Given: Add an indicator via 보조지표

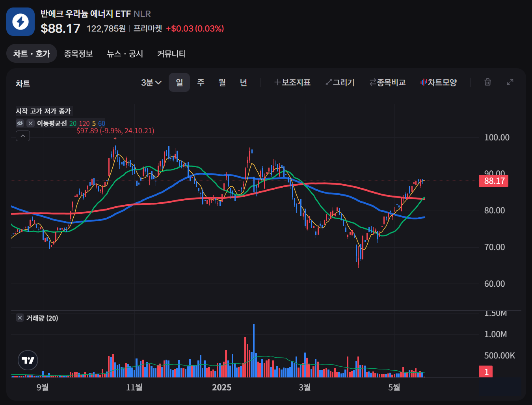Looking at the screenshot, I should coord(292,82).
